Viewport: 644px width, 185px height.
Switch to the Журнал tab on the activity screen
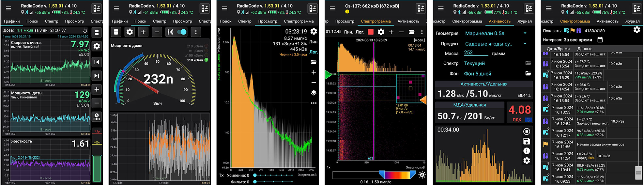point(524,21)
